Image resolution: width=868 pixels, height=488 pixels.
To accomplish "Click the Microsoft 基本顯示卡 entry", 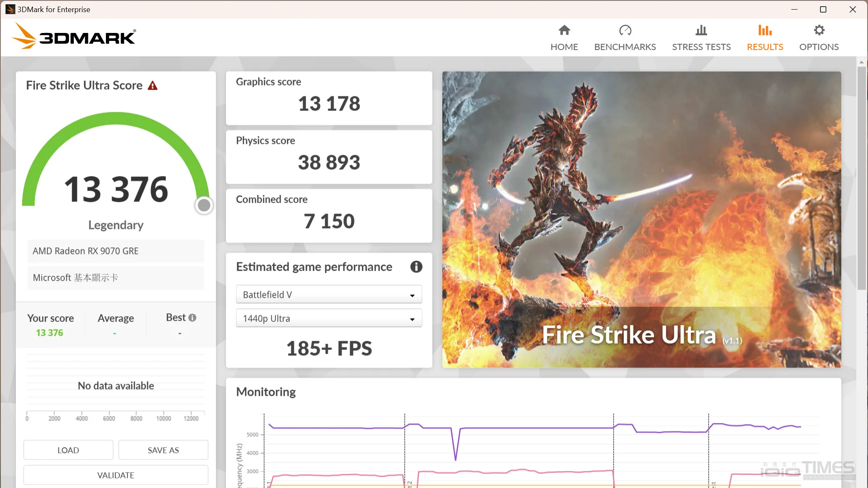I will [116, 278].
